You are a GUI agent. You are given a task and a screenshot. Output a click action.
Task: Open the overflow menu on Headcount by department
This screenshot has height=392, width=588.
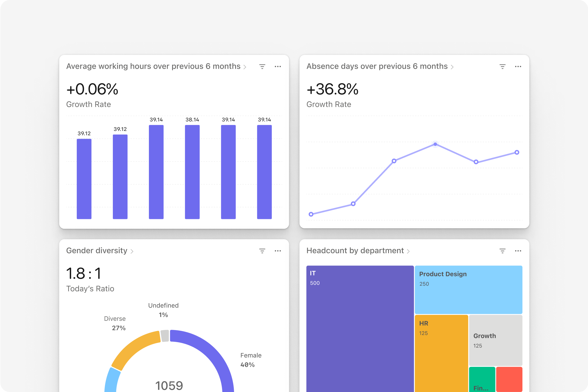518,250
